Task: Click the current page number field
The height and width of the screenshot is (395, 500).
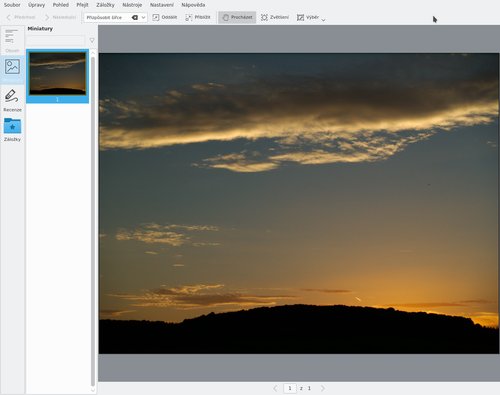Action: 290,388
